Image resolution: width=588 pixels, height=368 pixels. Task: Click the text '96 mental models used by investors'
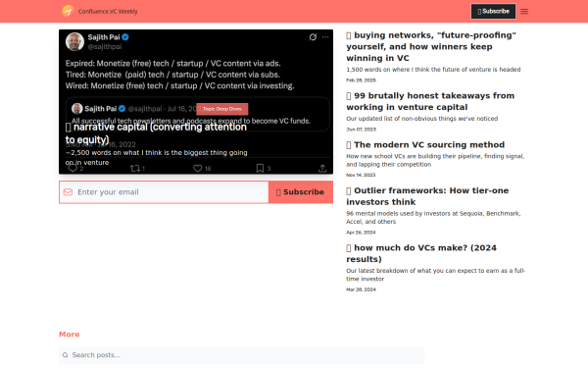tap(433, 218)
